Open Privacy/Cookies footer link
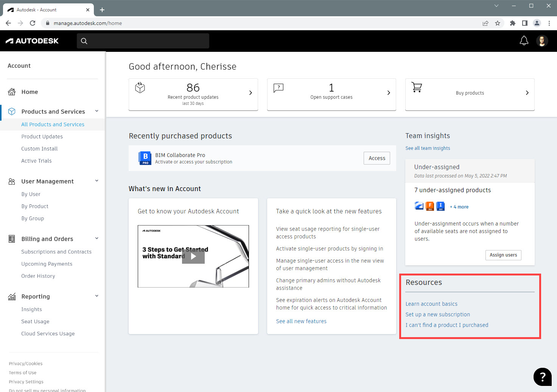This screenshot has height=392, width=557. point(26,364)
